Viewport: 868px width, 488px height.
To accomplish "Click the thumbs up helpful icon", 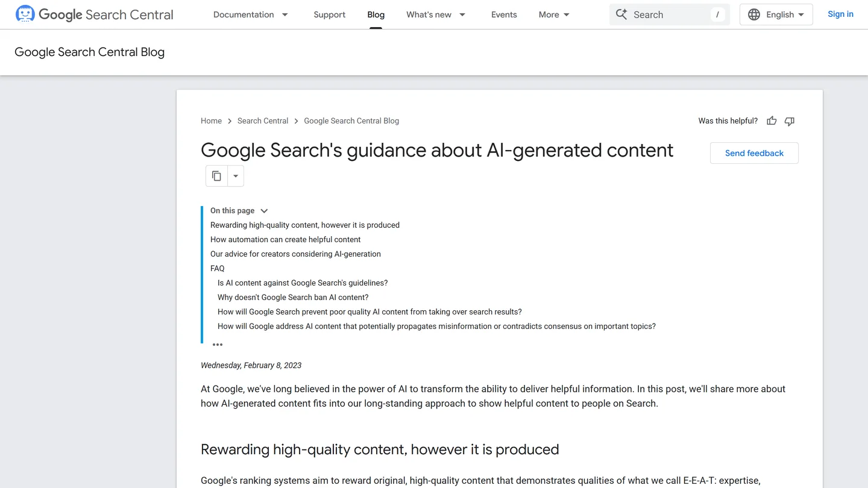I will tap(772, 121).
